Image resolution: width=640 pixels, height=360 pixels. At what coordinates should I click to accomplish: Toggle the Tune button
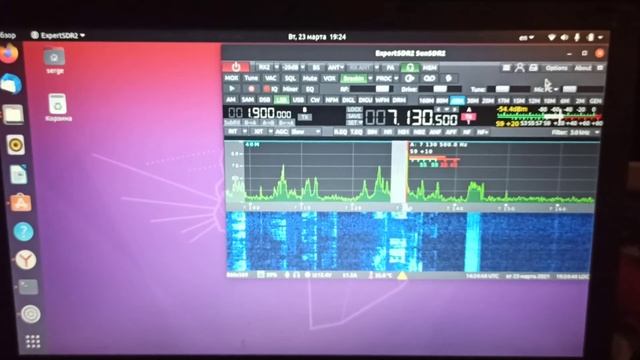pyautogui.click(x=251, y=78)
